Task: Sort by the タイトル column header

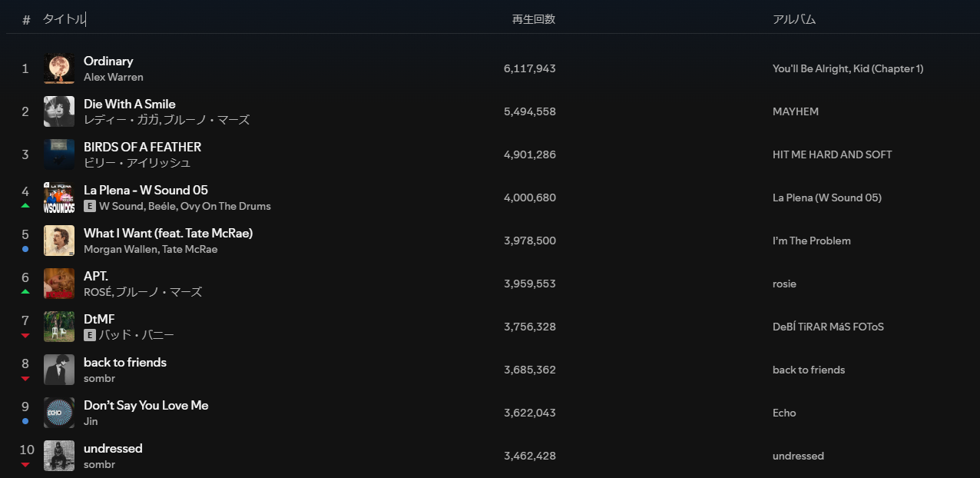Action: [64, 19]
